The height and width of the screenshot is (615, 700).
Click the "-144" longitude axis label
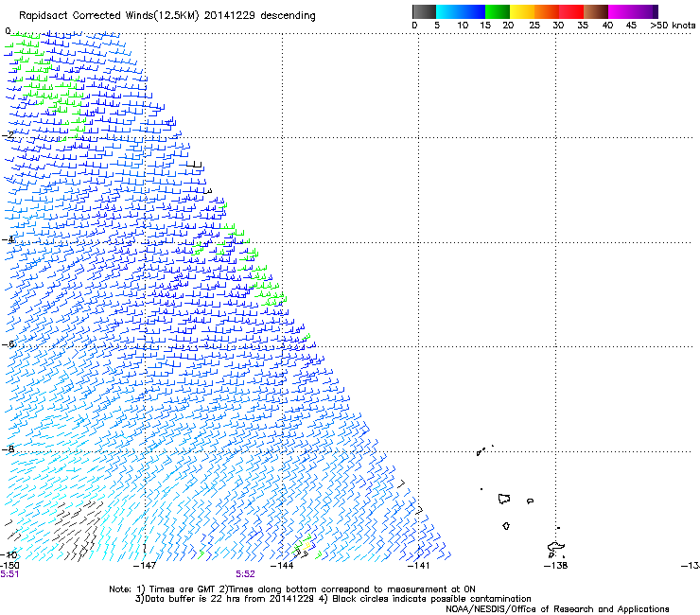282,566
